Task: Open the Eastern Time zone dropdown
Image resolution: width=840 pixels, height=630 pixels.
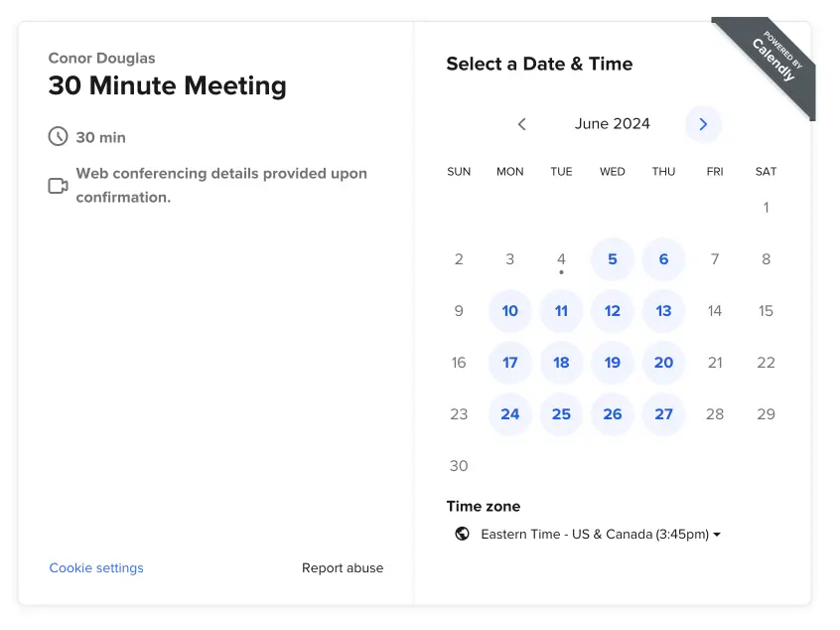Action: (594, 534)
